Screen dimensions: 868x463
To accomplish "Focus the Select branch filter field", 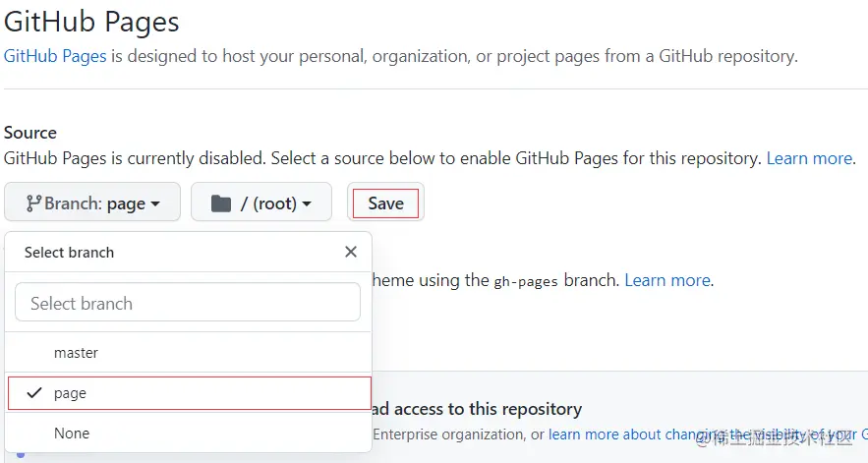I will [x=188, y=303].
